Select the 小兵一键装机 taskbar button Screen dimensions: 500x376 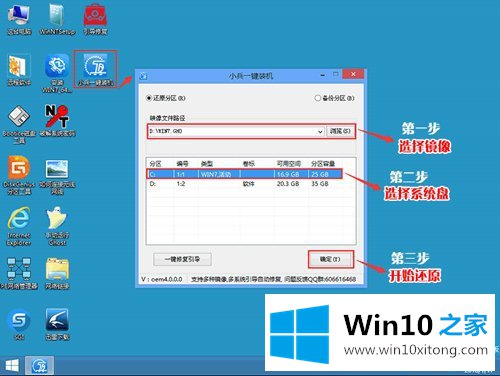coord(40,366)
